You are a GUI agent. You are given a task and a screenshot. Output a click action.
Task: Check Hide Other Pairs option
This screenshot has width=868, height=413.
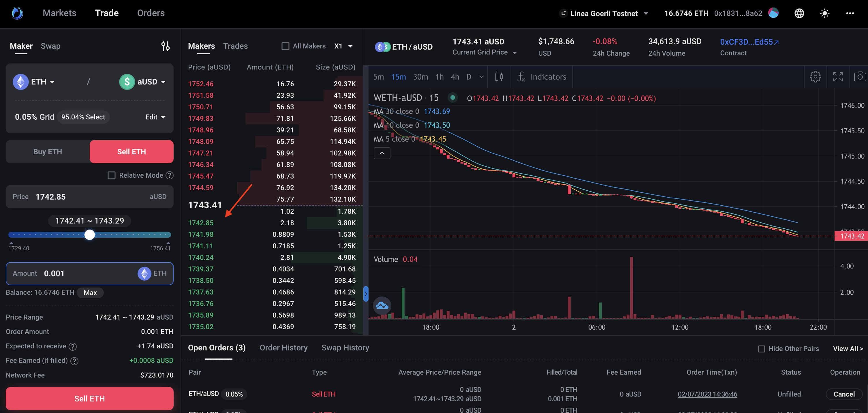point(761,349)
